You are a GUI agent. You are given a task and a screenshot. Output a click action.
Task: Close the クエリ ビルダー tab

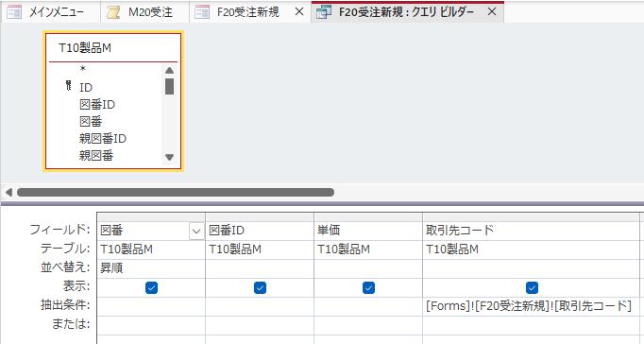tap(492, 12)
